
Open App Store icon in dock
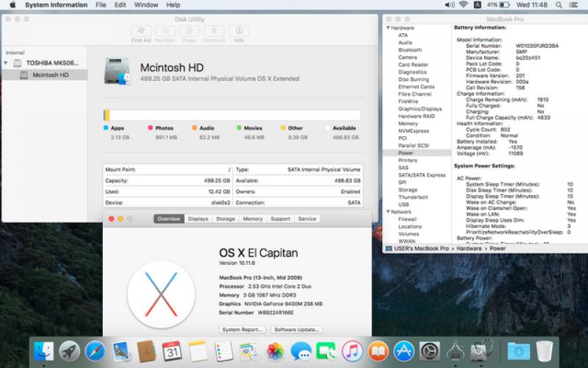click(x=404, y=352)
